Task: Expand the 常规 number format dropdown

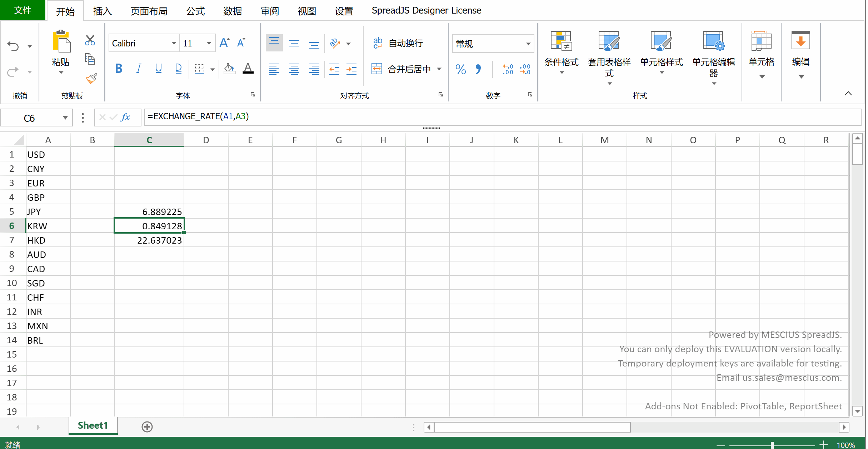Action: click(x=528, y=44)
